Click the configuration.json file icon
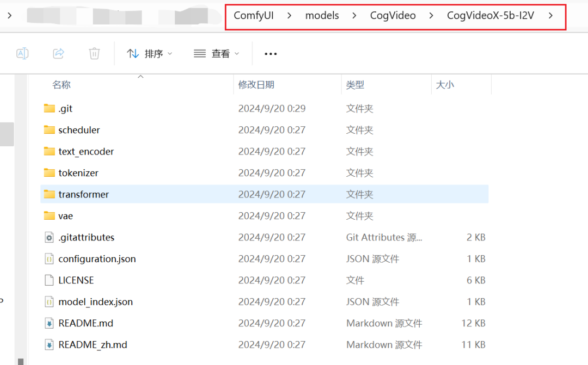Screen dimensions: 588x365 pos(49,258)
